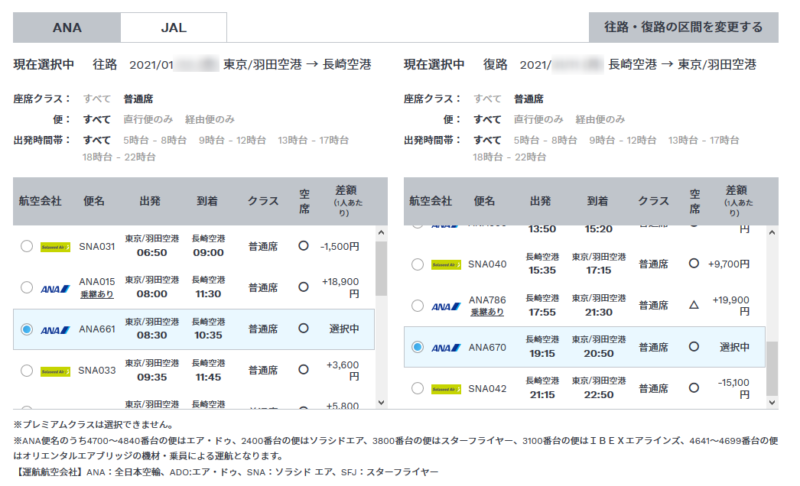Filter outbound departures 18時台 - 22時台
Viewport: 800px width, 486px height.
click(x=119, y=157)
